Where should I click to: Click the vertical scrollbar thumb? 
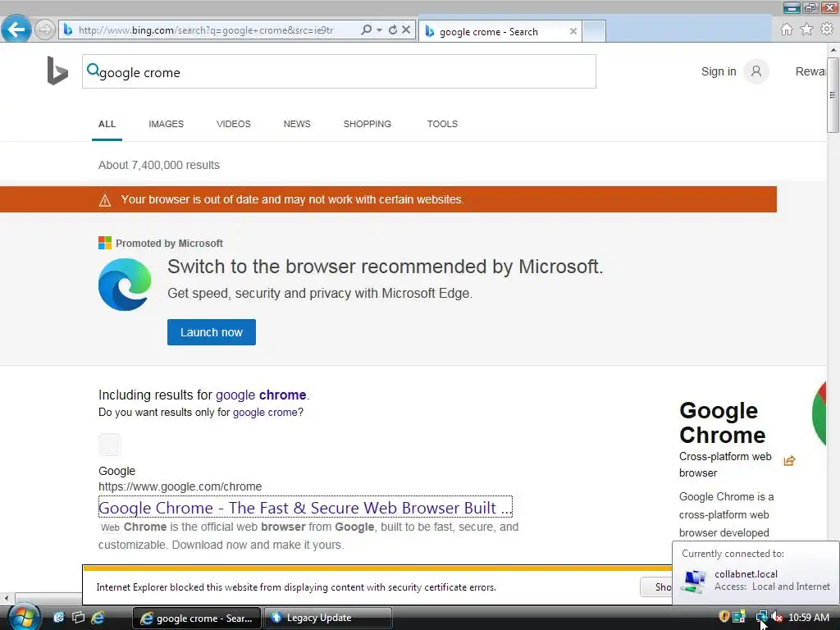(833, 95)
